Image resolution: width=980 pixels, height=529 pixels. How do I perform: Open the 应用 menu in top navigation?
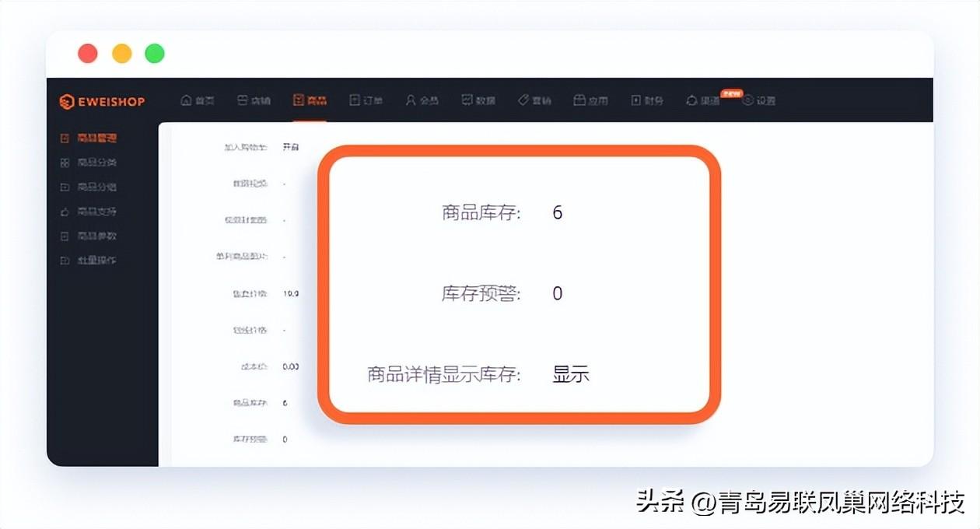(590, 100)
